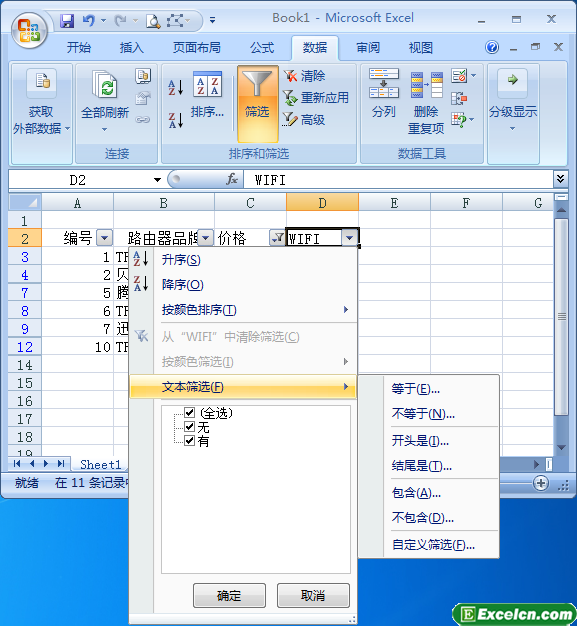The width and height of the screenshot is (577, 626).
Task: Open 自定义筛选(F)... dialog
Action: point(429,545)
